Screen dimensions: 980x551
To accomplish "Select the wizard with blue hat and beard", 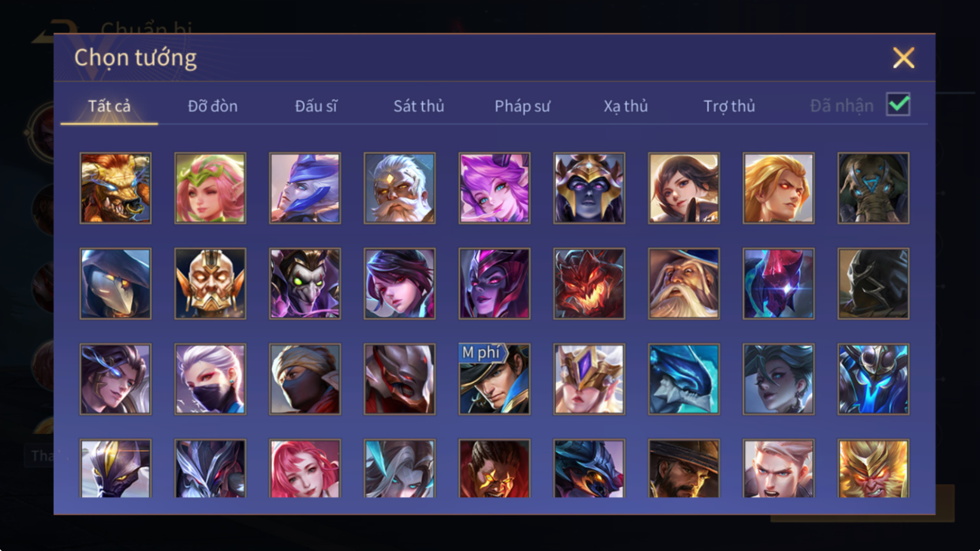I will click(x=684, y=283).
